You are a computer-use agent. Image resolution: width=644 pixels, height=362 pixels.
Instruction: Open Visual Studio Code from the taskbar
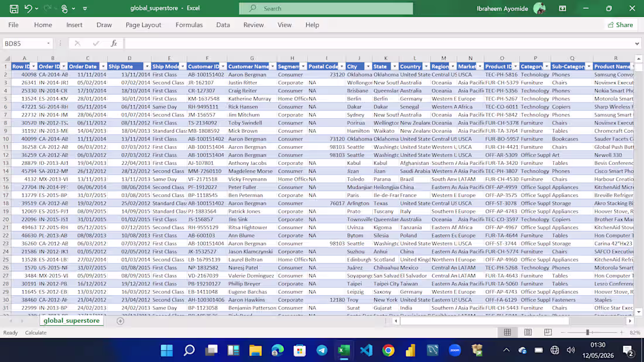366,350
